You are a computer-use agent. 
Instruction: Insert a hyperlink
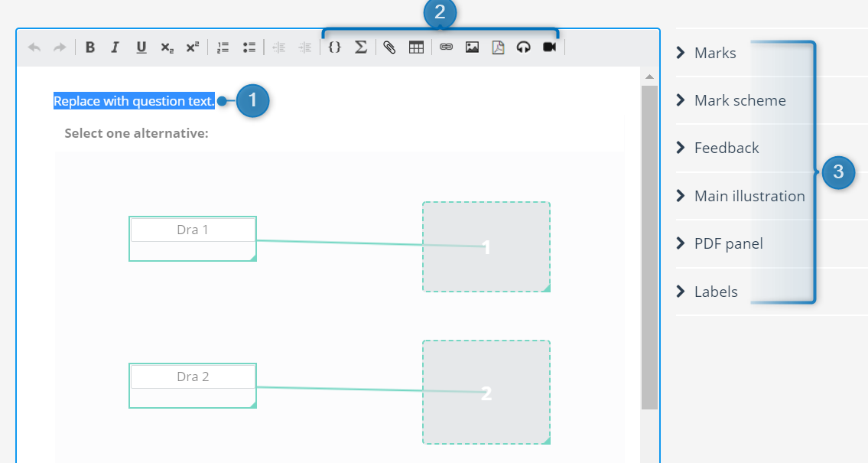(x=447, y=47)
